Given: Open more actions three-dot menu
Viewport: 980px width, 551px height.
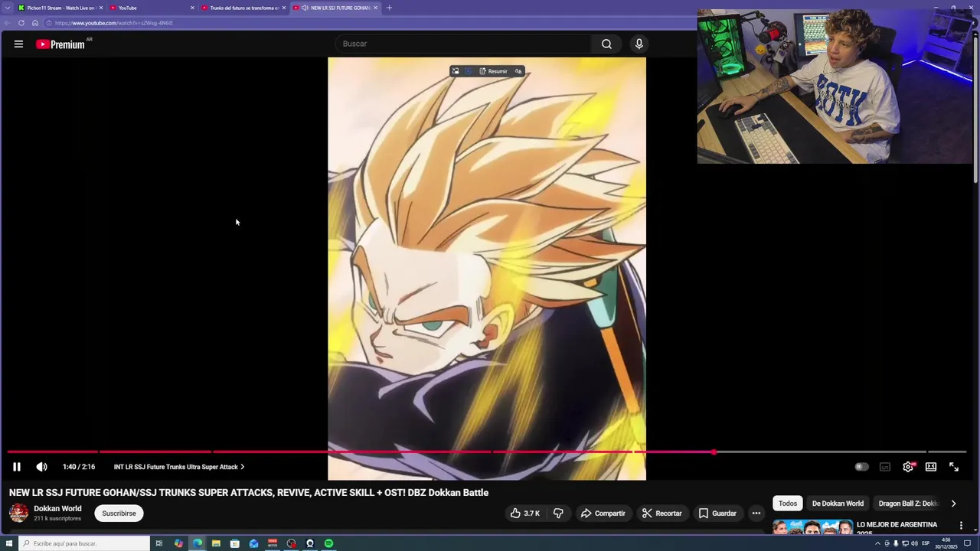Looking at the screenshot, I should click(756, 514).
